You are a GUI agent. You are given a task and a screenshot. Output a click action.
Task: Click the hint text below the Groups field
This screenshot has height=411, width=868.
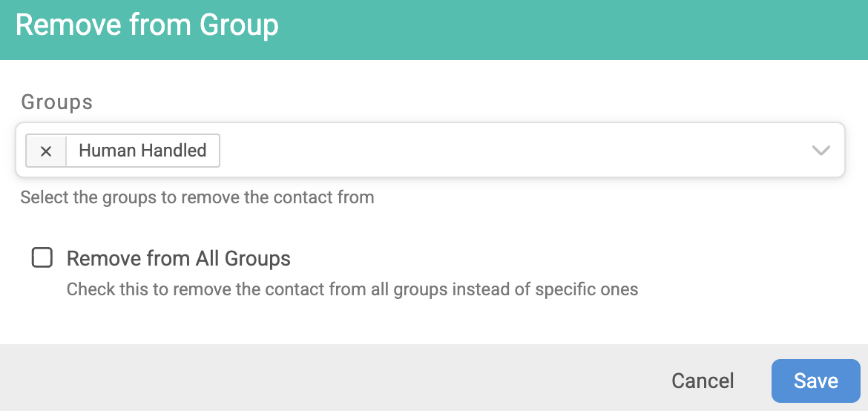pos(197,197)
